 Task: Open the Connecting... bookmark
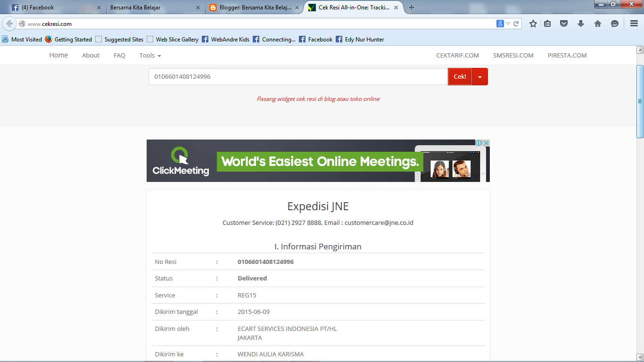click(274, 40)
